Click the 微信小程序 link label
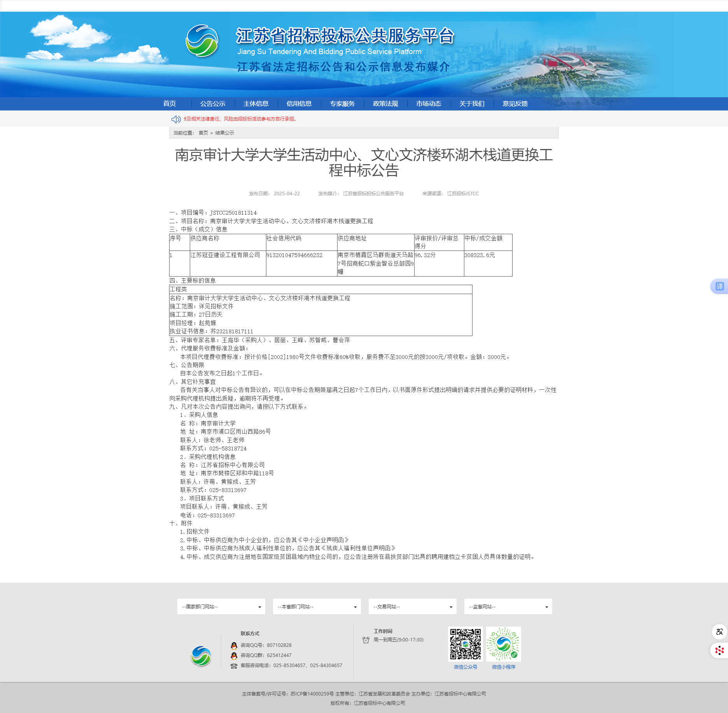This screenshot has width=728, height=713. point(504,667)
